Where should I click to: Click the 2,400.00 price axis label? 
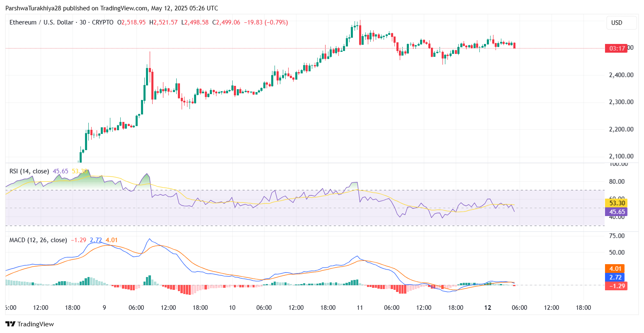click(621, 75)
